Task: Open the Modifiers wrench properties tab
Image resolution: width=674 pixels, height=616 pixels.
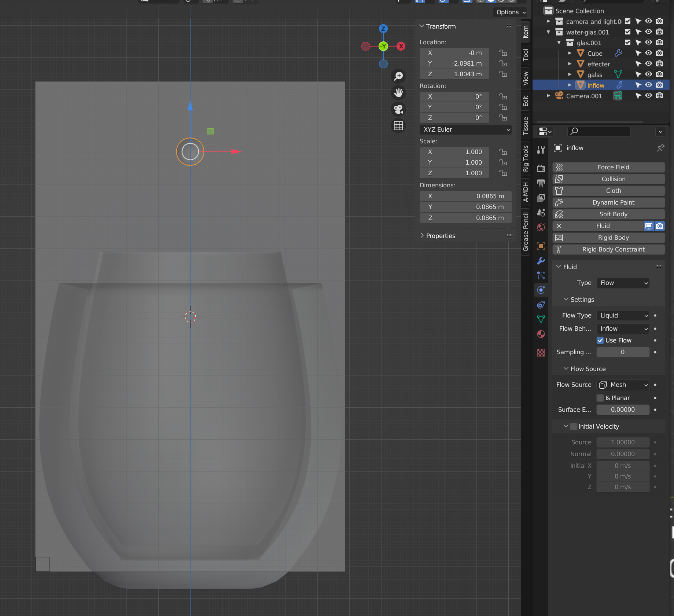Action: tap(541, 261)
